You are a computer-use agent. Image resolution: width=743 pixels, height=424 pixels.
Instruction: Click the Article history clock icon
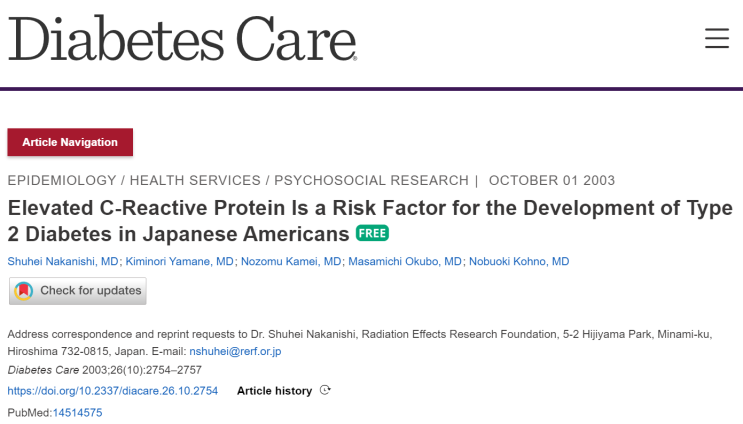point(325,391)
